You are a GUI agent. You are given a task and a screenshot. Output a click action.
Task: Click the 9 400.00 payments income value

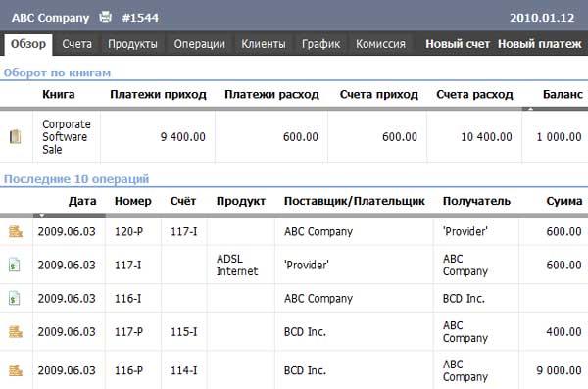point(183,137)
